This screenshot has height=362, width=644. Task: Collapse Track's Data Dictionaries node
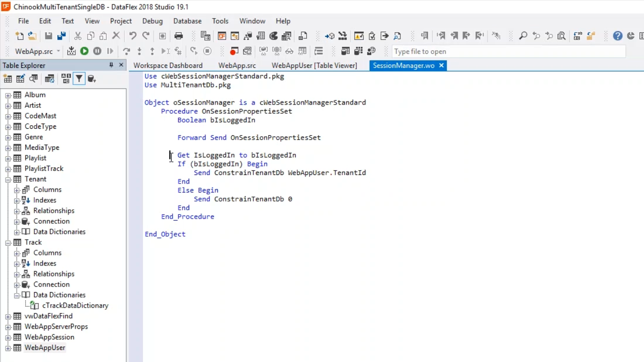[x=17, y=295]
